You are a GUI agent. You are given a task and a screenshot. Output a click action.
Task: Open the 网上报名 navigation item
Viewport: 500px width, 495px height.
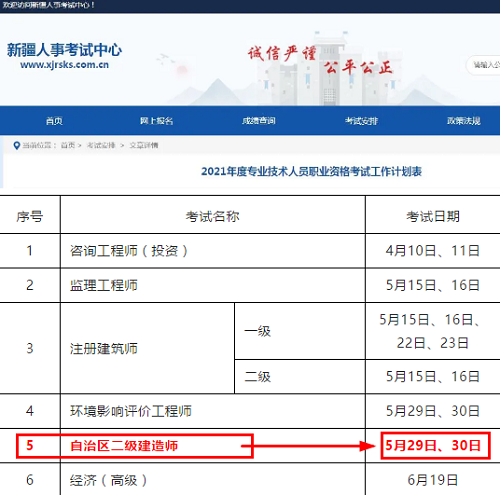pos(156,121)
